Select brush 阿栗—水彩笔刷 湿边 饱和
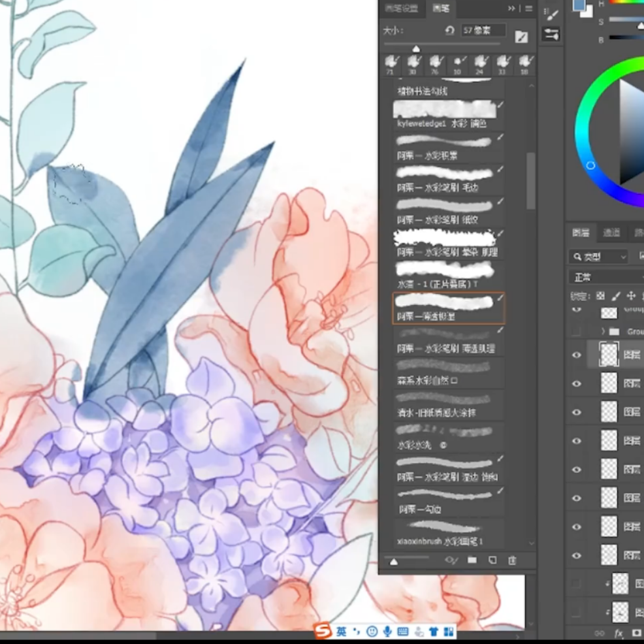The width and height of the screenshot is (644, 644). (x=448, y=468)
